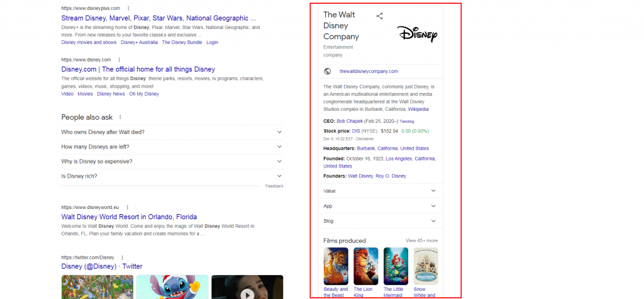
Task: Click the Trending label next to CEO
Action: pyautogui.click(x=407, y=121)
